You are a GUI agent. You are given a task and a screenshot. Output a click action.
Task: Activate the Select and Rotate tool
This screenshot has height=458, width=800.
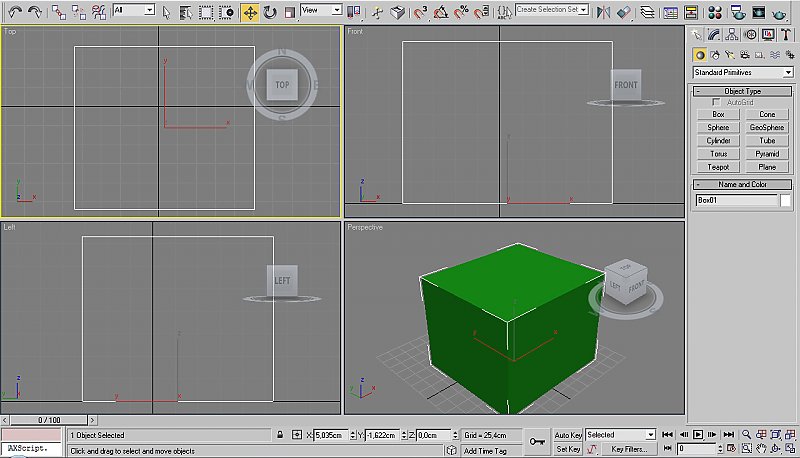269,12
